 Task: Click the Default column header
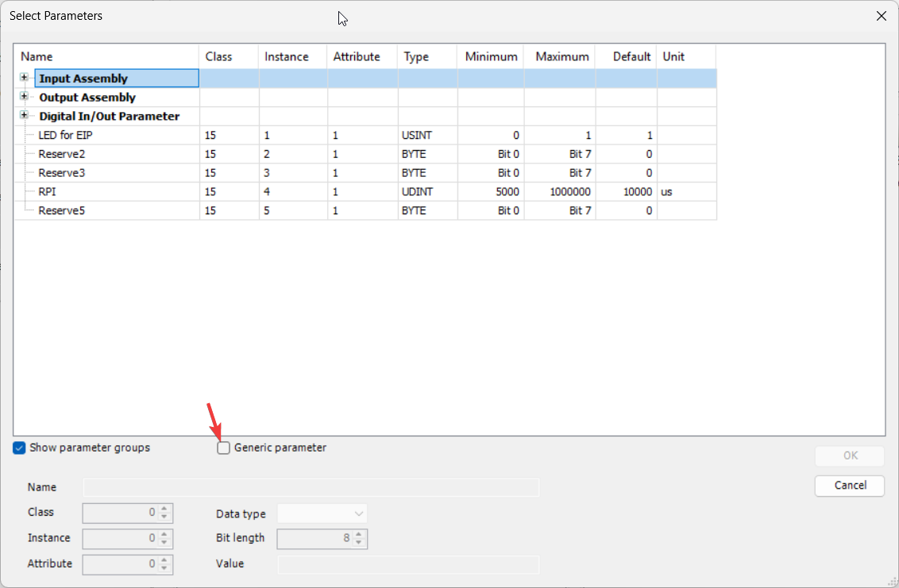click(631, 56)
